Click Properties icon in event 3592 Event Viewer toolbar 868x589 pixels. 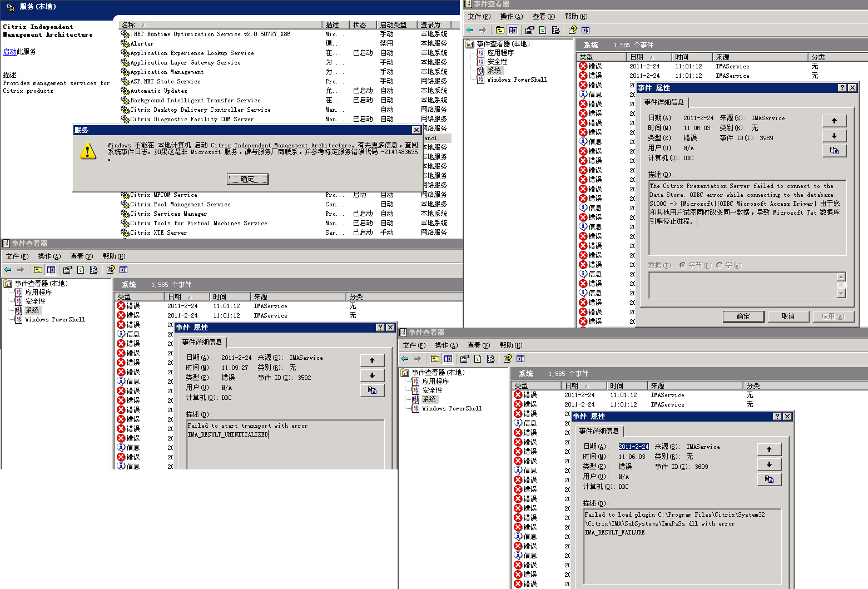point(67,270)
